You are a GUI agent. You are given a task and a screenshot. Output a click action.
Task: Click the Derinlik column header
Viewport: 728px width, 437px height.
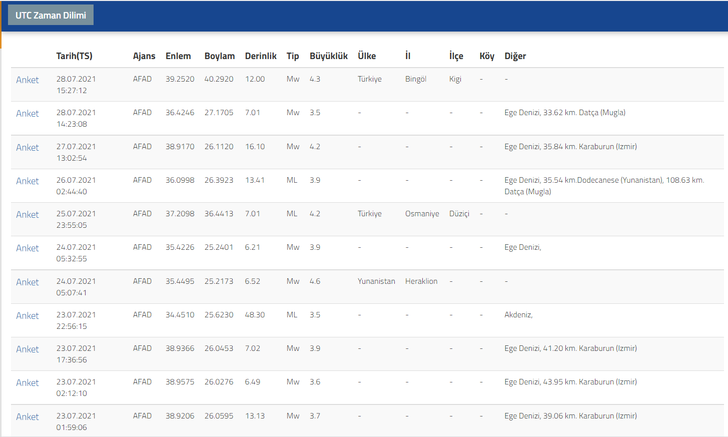tap(260, 55)
